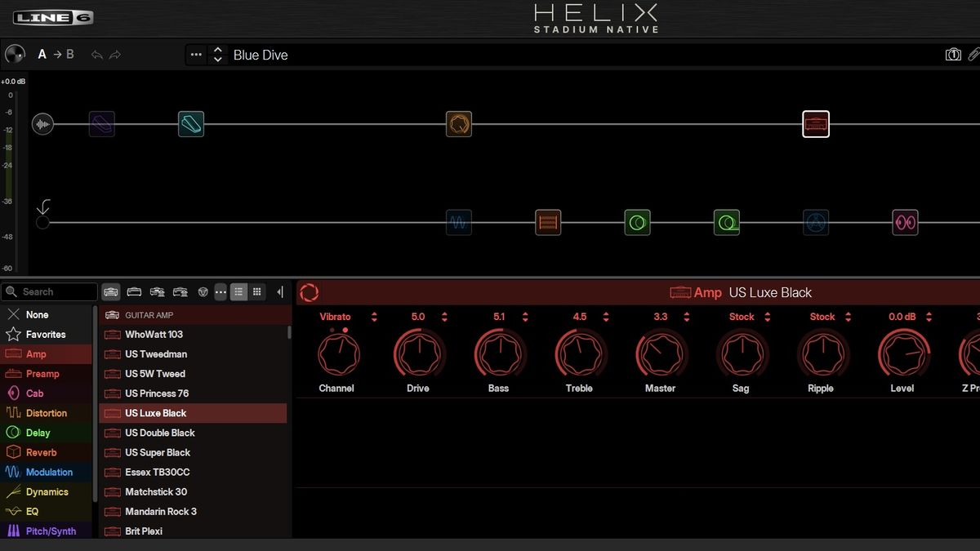Change the Sag setting with stepper arrows
Image resolution: width=980 pixels, height=551 pixels.
(768, 317)
